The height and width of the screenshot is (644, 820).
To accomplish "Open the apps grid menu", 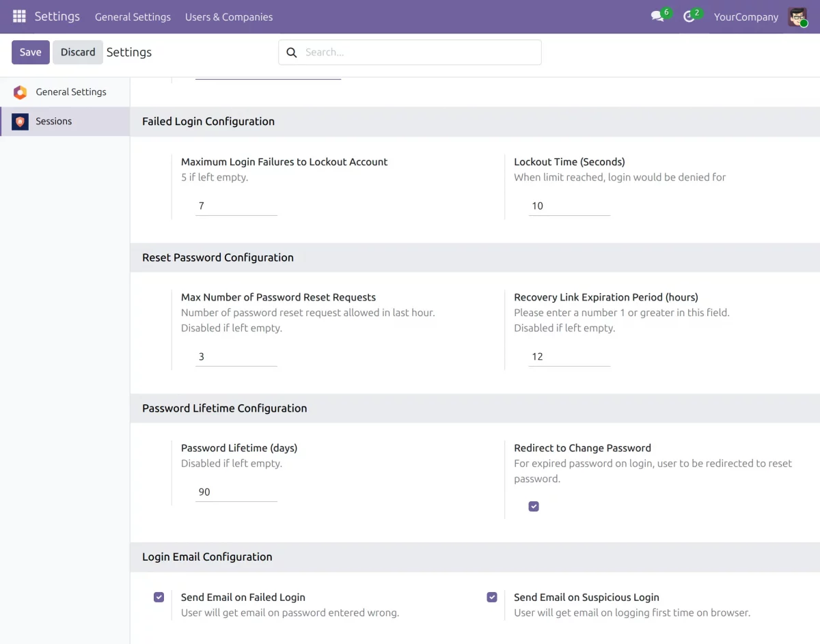I will [19, 16].
